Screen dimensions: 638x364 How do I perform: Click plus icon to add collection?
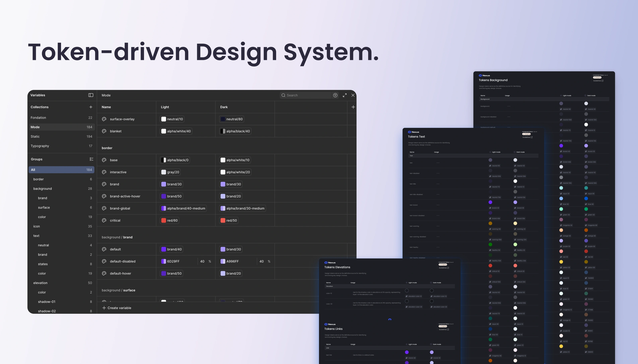pyautogui.click(x=91, y=107)
